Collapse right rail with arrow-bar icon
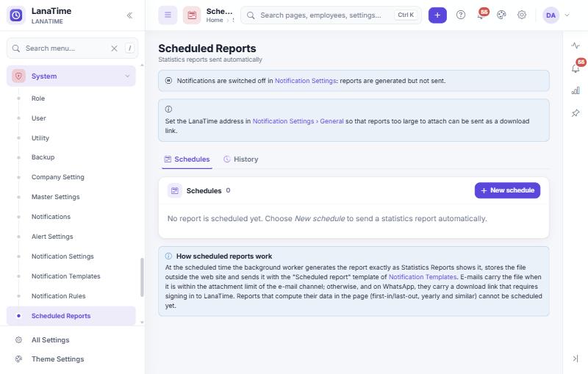Image resolution: width=588 pixels, height=374 pixels. pos(576,359)
